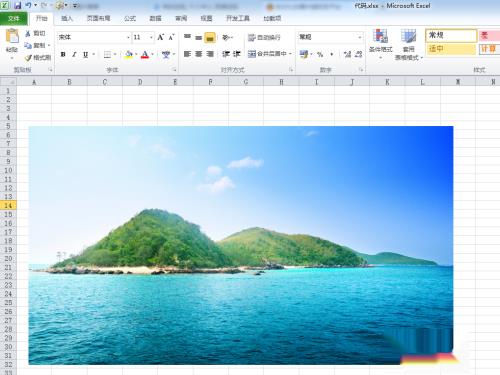
Task: Toggle middle vertical align button
Action: coord(199,37)
